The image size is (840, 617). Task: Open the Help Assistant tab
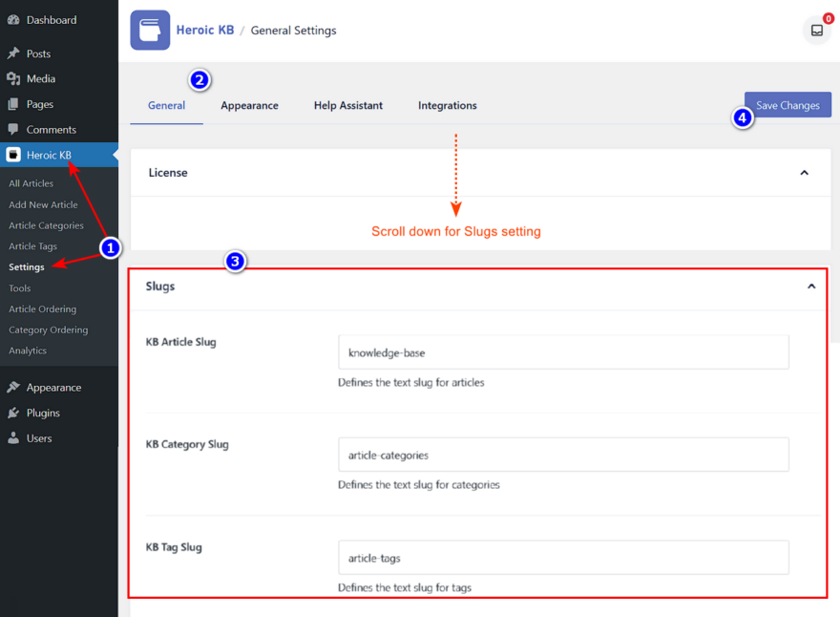(x=348, y=106)
